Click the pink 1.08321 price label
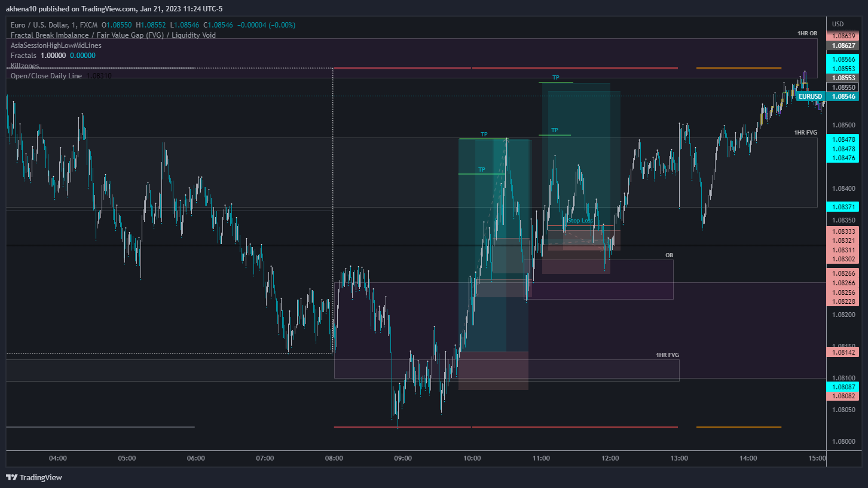868x488 pixels. 843,240
